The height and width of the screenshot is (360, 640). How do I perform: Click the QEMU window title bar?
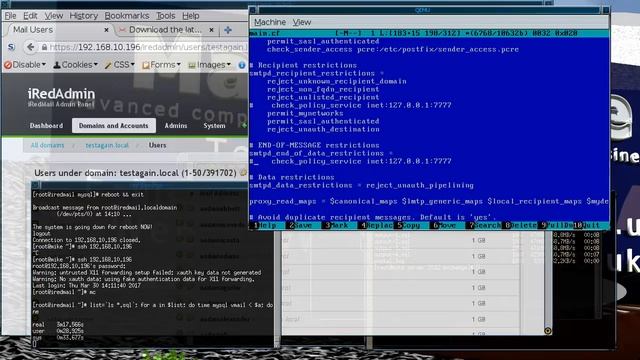coord(429,10)
